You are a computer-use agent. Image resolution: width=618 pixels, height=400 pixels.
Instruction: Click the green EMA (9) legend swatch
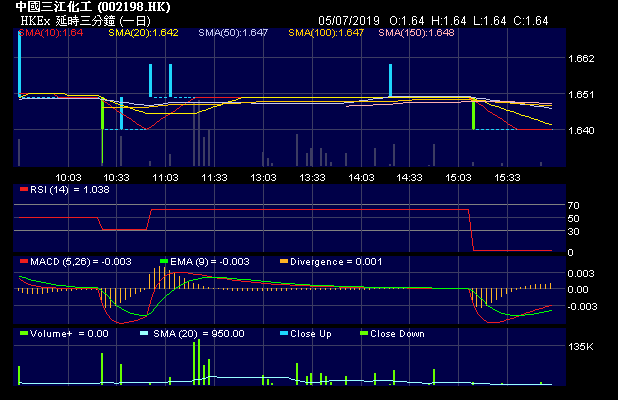pos(164,261)
